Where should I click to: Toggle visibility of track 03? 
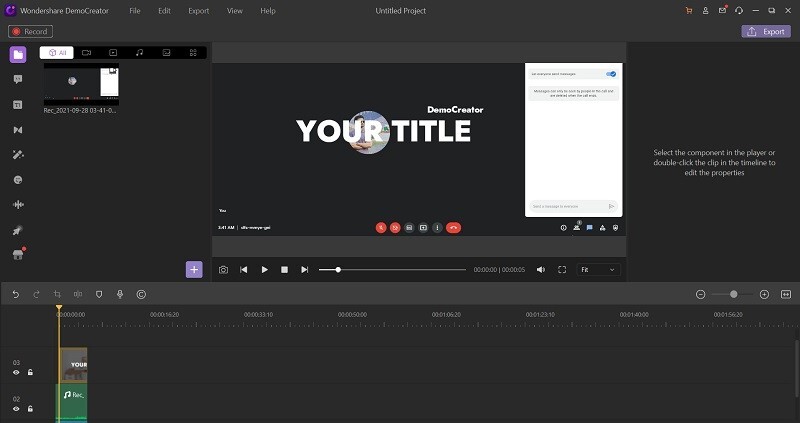(x=16, y=372)
